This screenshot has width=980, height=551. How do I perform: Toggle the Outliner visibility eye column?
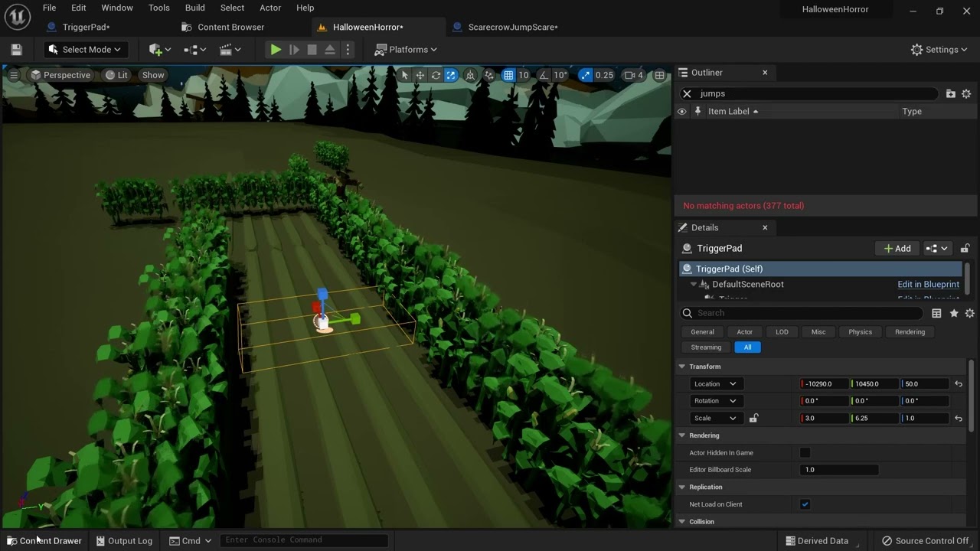point(681,112)
